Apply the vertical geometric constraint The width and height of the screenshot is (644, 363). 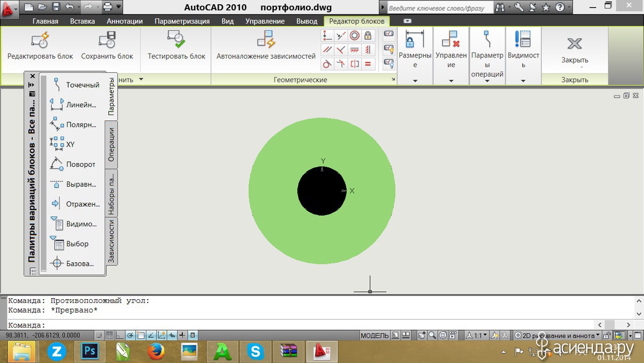click(368, 50)
